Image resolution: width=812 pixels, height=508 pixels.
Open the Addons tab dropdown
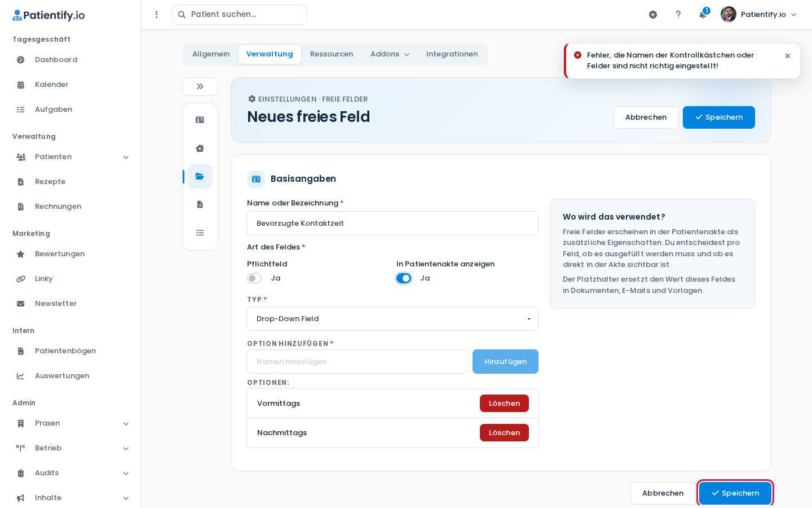pos(390,54)
